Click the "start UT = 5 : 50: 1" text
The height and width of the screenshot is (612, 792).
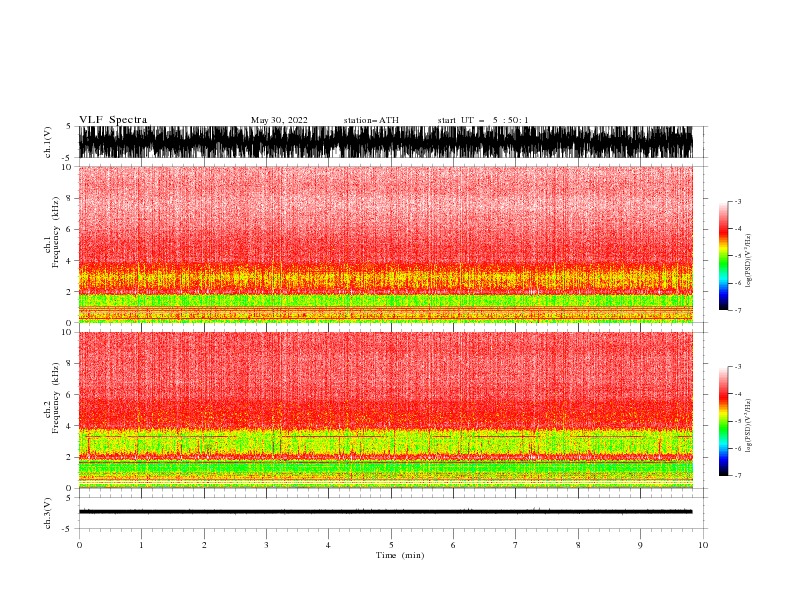(482, 120)
